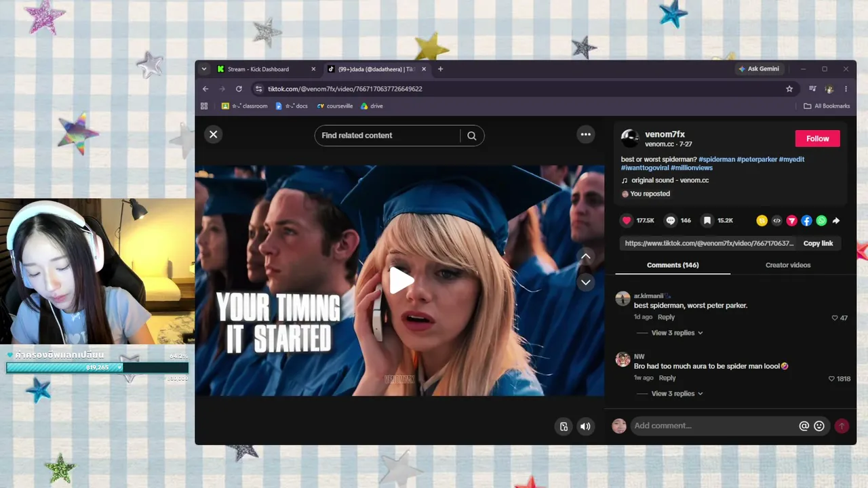
Task: Open the #millionviews hashtag
Action: (692, 168)
